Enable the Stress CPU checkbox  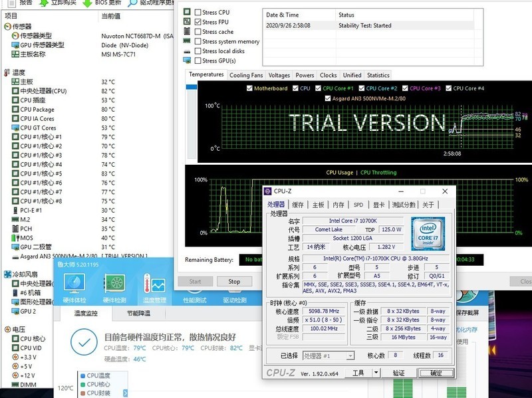click(x=197, y=13)
